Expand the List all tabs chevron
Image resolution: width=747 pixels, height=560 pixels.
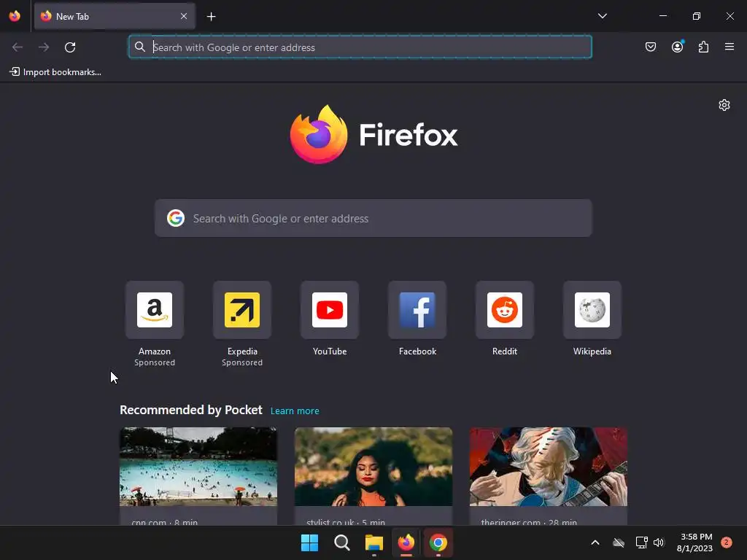(602, 16)
